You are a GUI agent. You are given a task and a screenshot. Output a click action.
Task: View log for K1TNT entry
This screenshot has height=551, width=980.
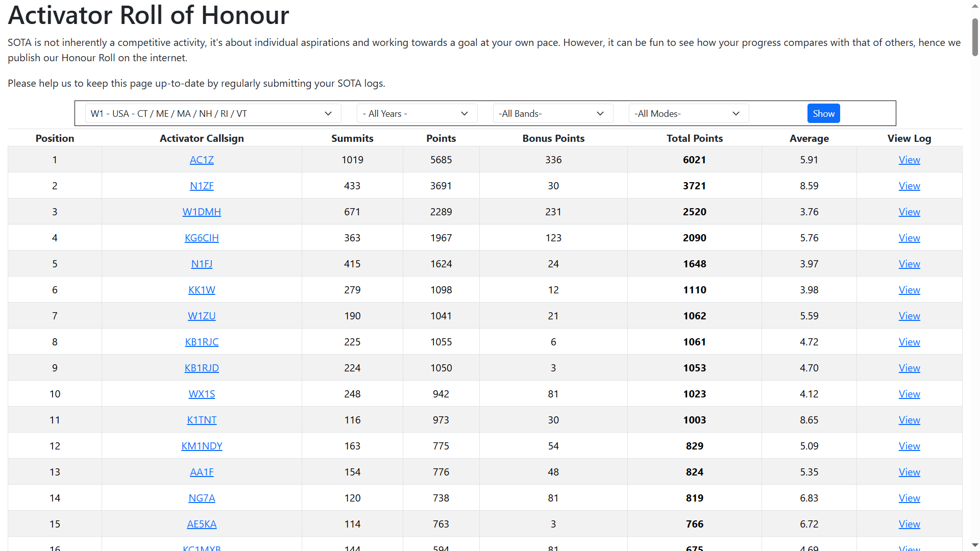pos(909,420)
